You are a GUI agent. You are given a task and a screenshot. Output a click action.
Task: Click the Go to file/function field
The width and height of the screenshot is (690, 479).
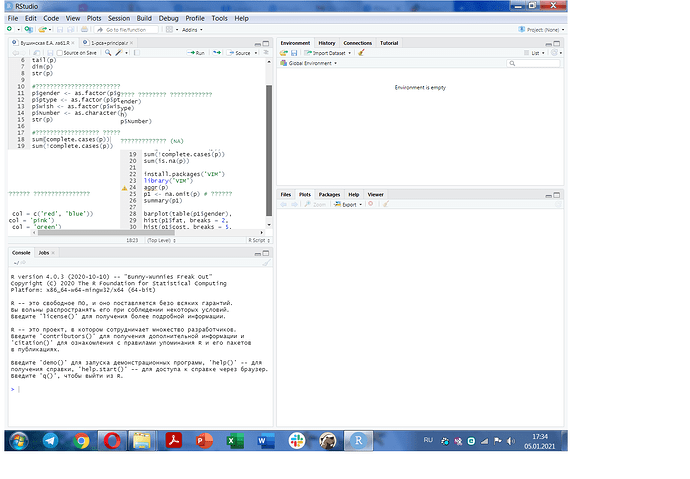(x=127, y=29)
